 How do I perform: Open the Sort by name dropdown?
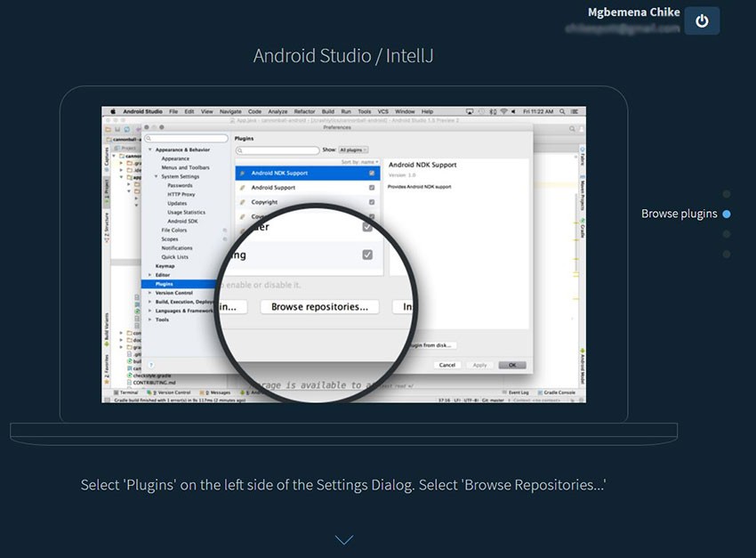pyautogui.click(x=359, y=162)
